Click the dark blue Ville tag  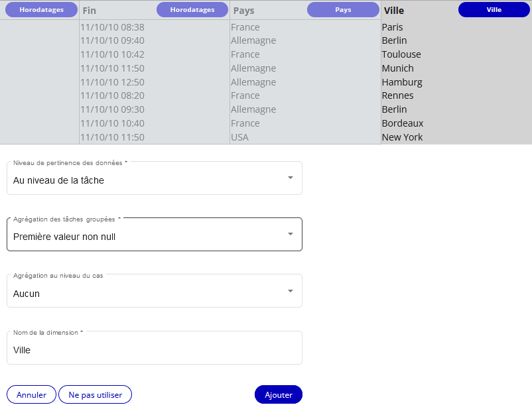(494, 10)
